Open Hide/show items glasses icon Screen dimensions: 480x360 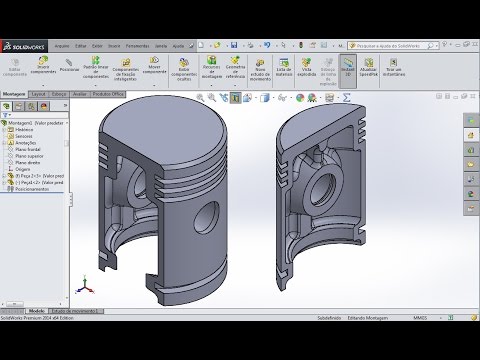[282, 97]
